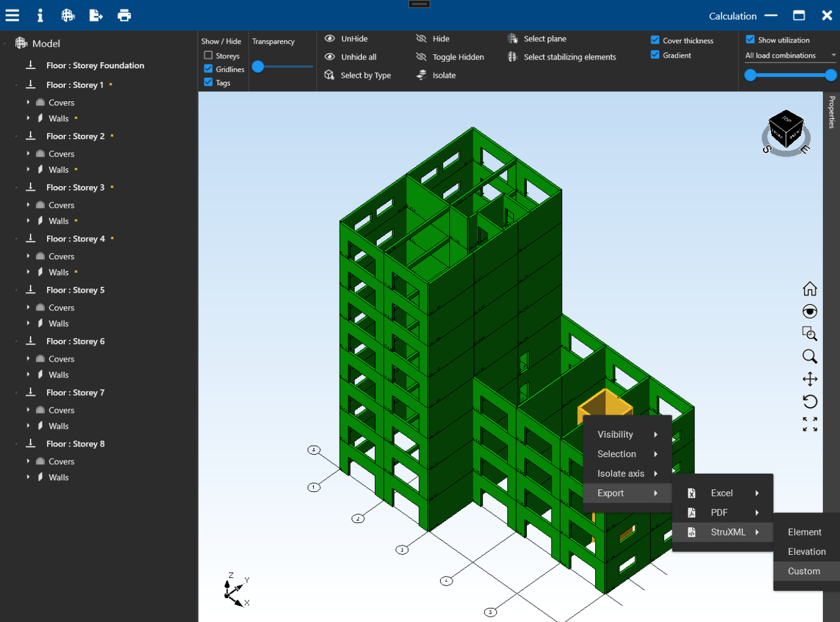Click the utilization range slider right handle
The width and height of the screenshot is (840, 622).
point(831,75)
